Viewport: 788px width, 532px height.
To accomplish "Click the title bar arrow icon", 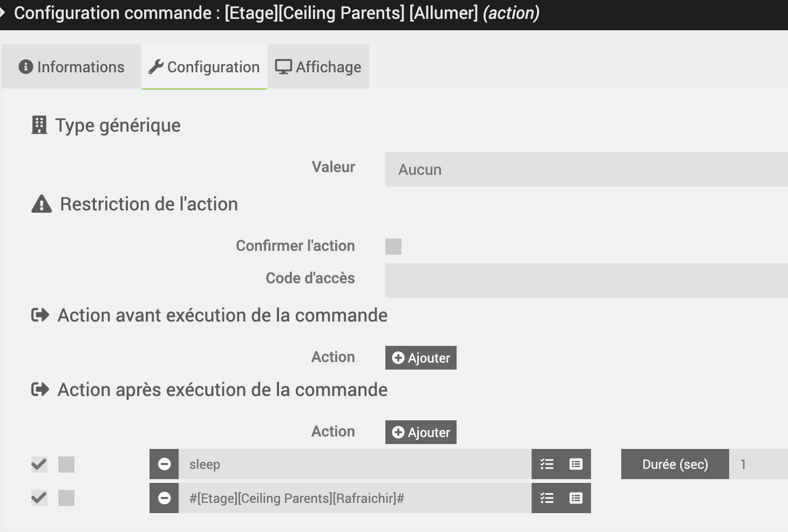I will (x=3, y=12).
